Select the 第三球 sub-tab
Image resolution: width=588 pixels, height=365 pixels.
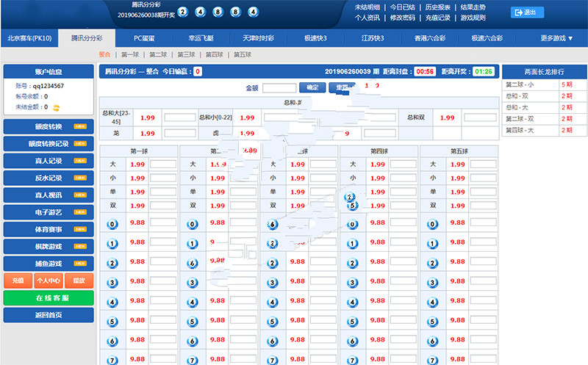point(187,54)
